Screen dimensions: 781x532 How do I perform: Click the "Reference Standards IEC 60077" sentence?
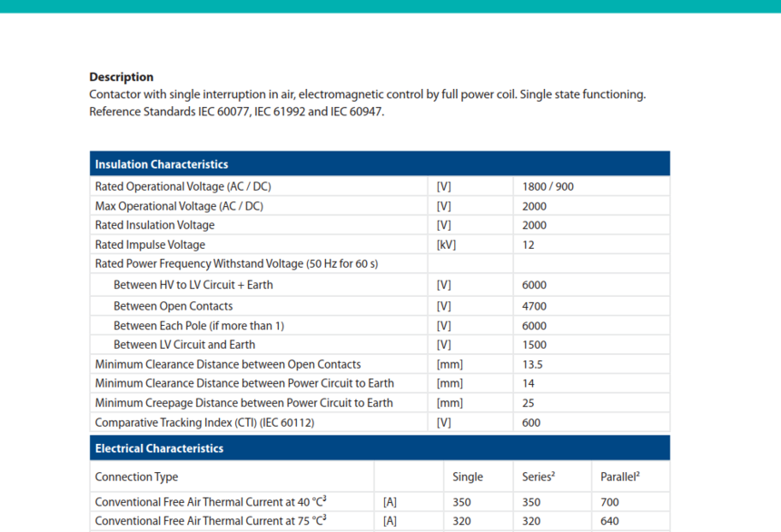[x=237, y=111]
